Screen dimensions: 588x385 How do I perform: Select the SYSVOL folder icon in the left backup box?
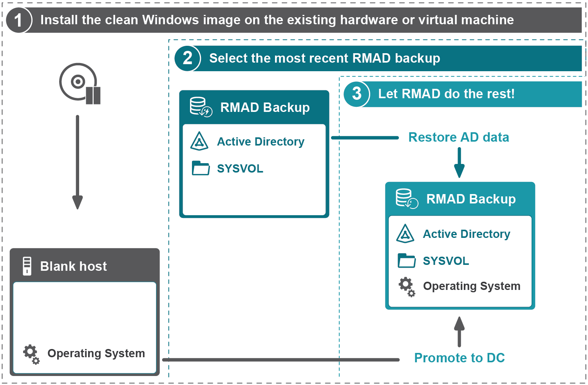click(201, 168)
